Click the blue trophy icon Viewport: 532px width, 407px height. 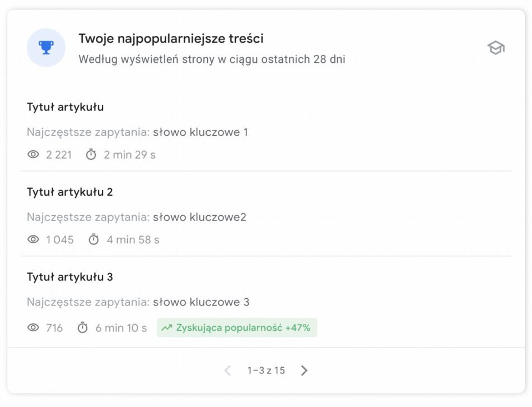(x=46, y=48)
